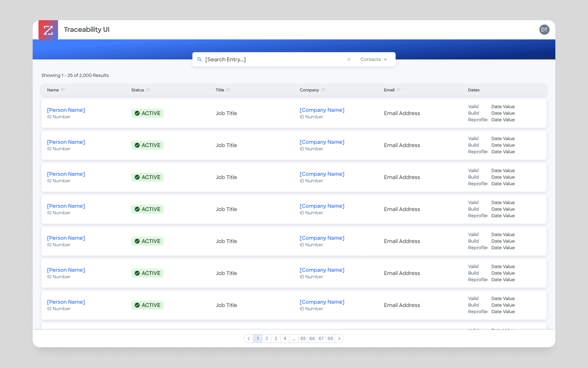Click the Dates column header

click(474, 90)
